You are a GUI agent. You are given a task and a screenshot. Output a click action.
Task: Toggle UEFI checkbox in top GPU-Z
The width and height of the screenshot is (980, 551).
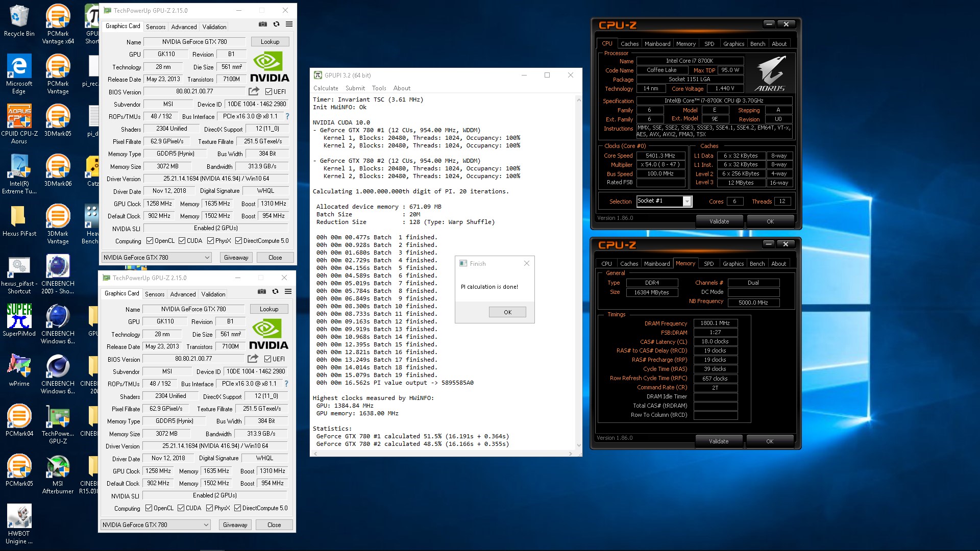click(268, 92)
